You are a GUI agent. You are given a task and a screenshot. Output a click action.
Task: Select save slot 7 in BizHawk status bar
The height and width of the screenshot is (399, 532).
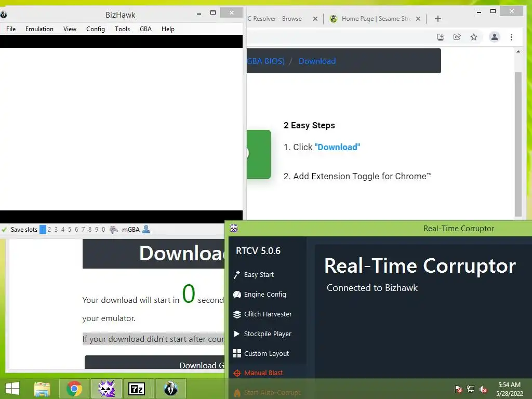click(83, 229)
